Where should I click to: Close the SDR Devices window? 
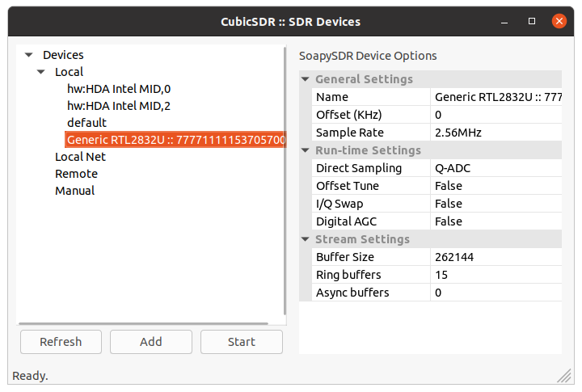[x=559, y=21]
